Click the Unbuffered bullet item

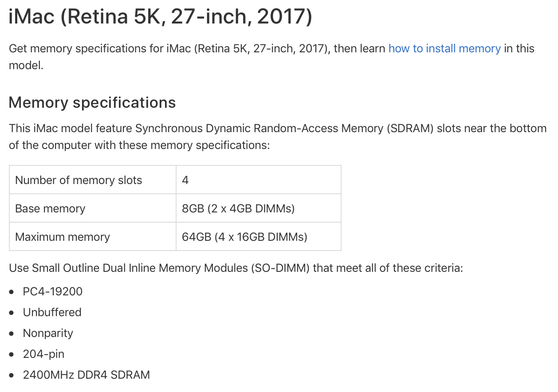(52, 312)
